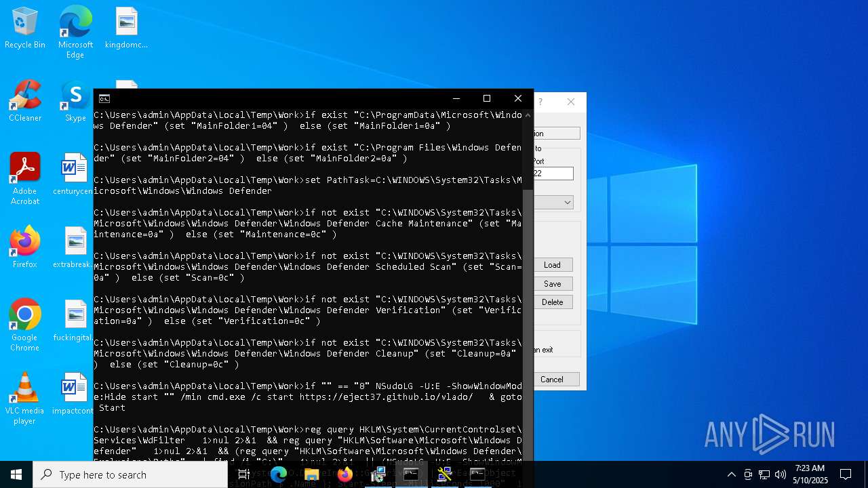Click the Delete button in the dialog

553,302
